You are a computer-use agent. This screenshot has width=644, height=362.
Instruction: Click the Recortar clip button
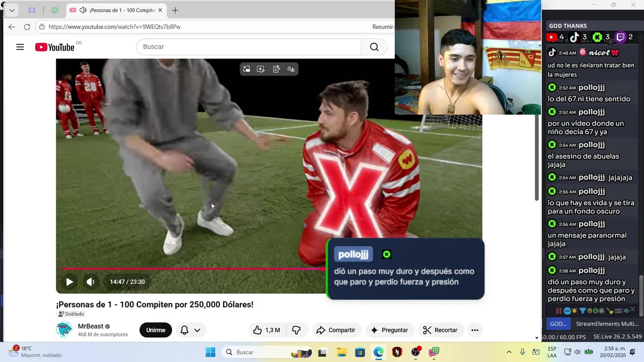pos(440,330)
